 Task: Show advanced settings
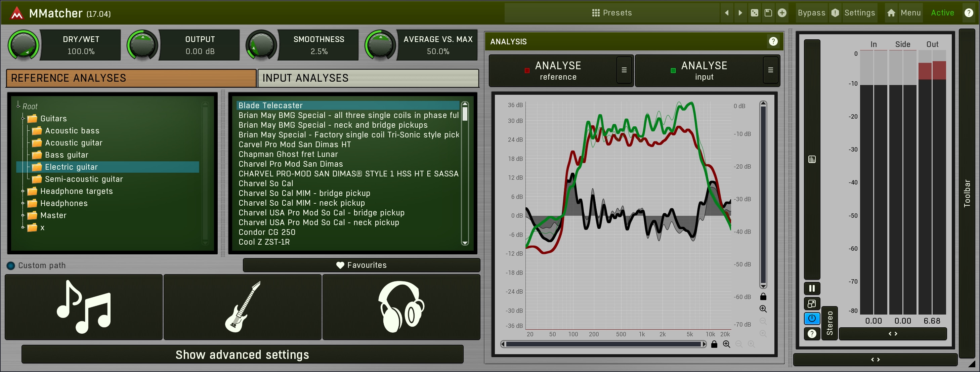coord(242,355)
